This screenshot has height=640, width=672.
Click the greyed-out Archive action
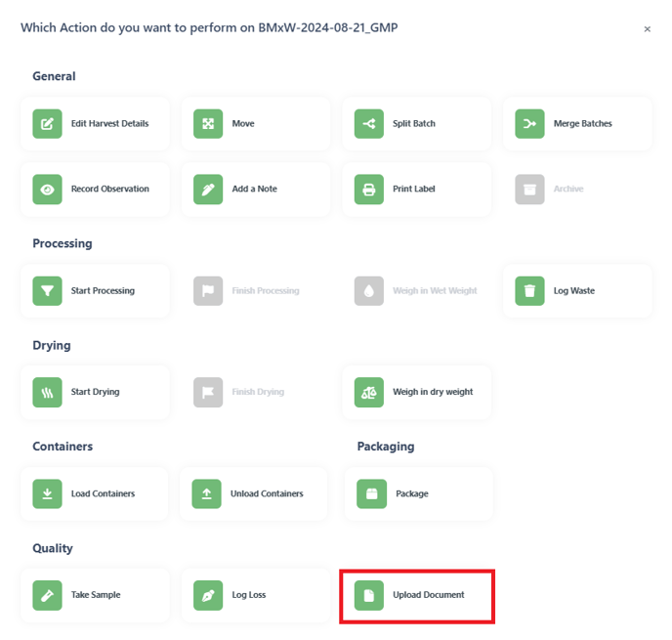(x=577, y=189)
